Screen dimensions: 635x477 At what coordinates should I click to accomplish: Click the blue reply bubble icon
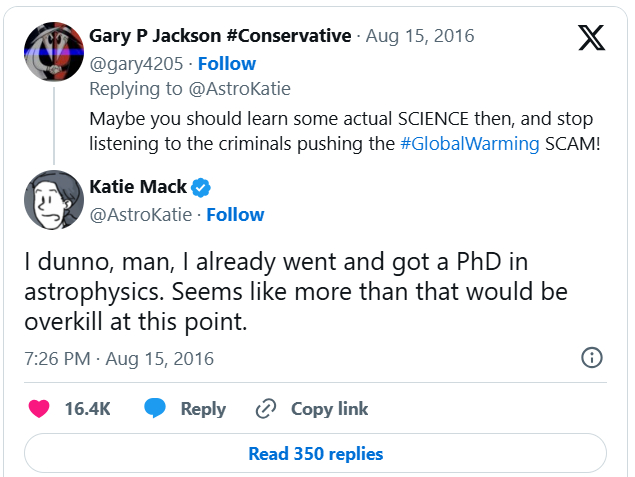click(154, 408)
